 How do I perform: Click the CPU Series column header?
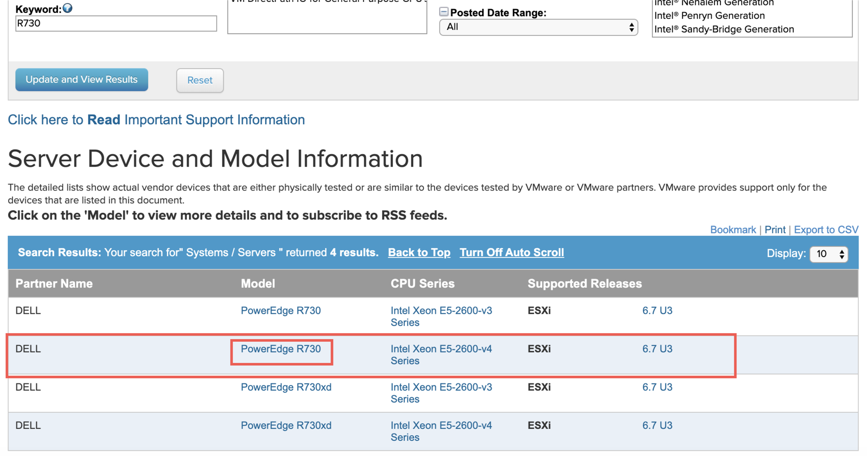click(423, 283)
